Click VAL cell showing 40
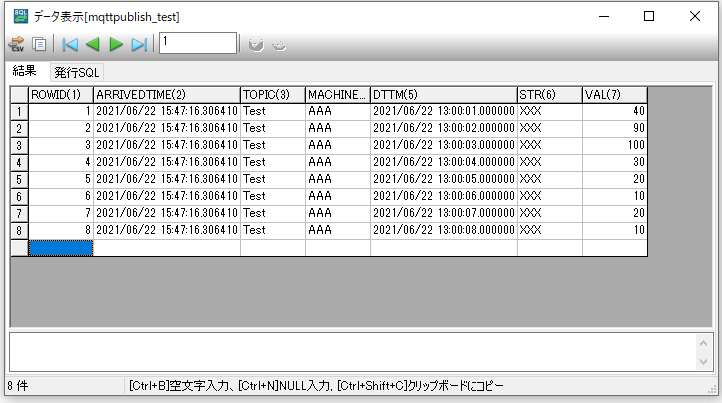 (615, 111)
